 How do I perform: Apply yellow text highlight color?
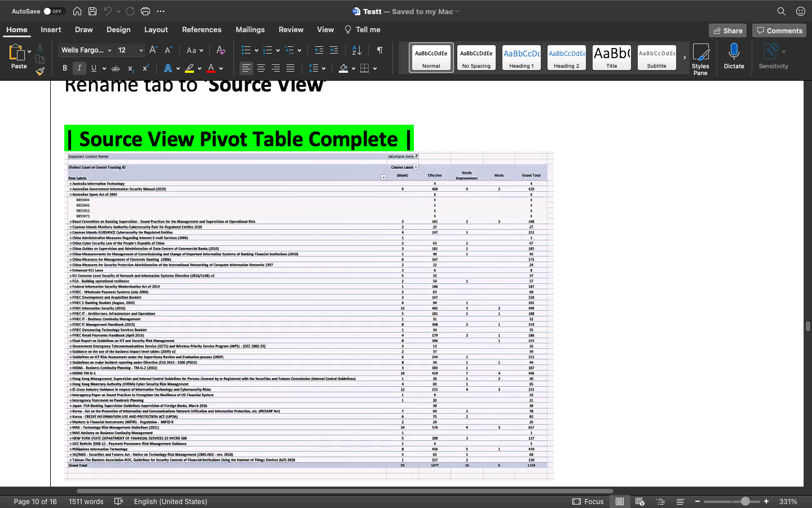pos(189,68)
